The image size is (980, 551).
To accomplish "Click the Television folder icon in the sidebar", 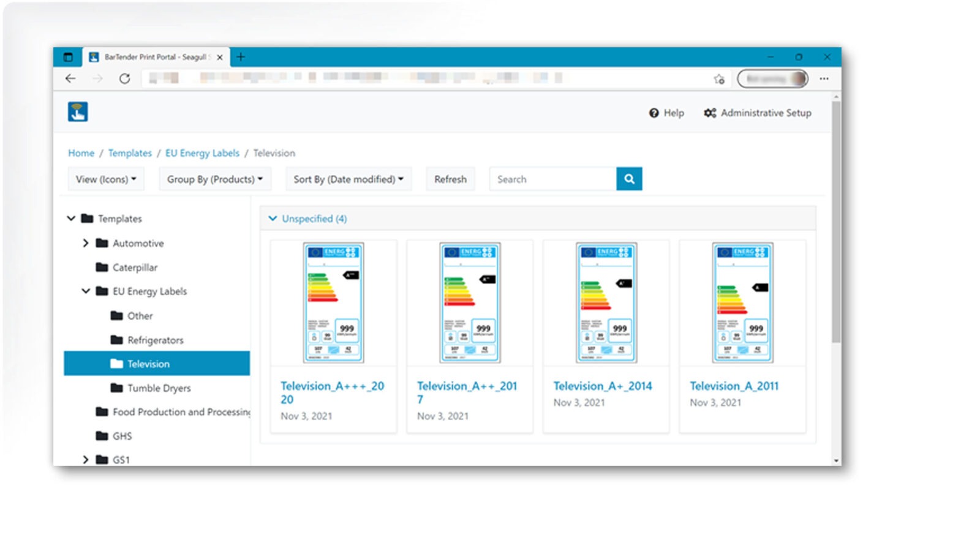I will (116, 364).
